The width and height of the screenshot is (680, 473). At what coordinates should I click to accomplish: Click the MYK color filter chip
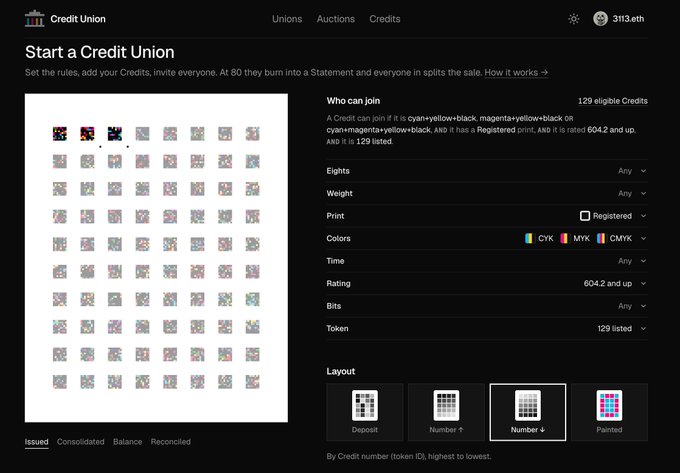[575, 238]
